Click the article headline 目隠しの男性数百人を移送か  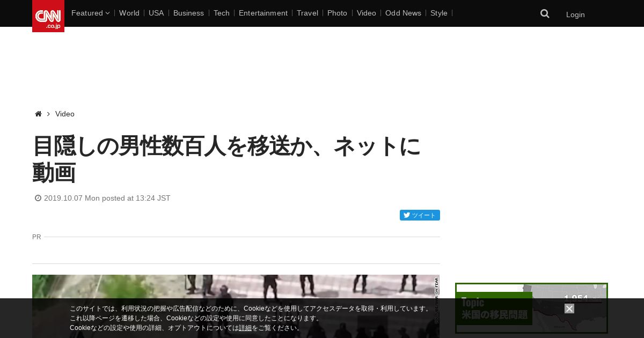pos(226,159)
